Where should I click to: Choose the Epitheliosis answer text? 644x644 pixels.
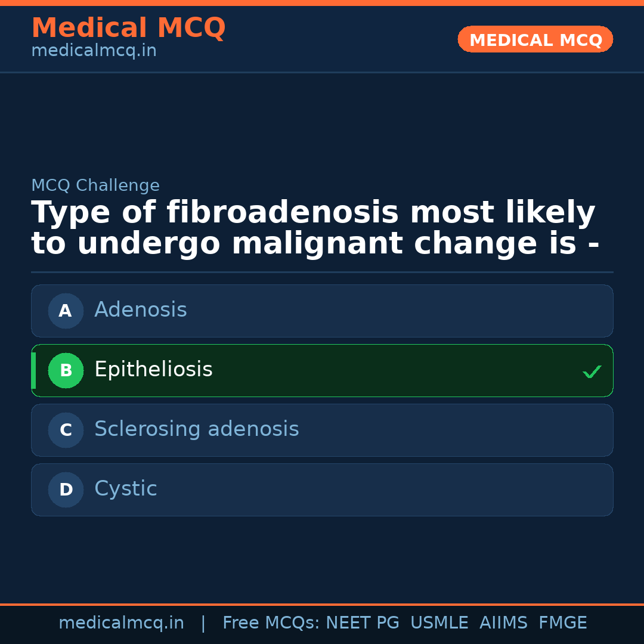point(153,370)
